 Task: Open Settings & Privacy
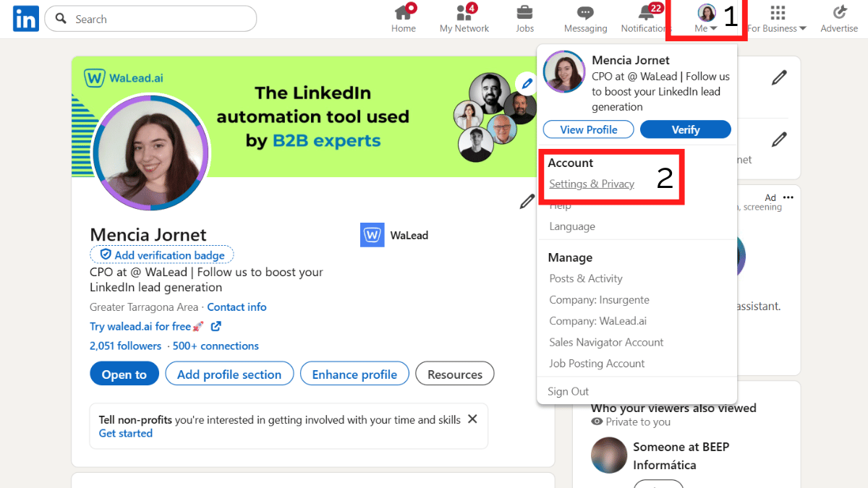coord(592,184)
